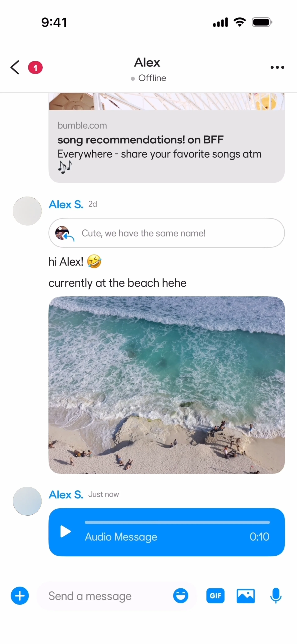Viewport: 297px width, 644px height.
Task: Tap the quoted reply 'Cute, we have the same name!'
Action: point(167,233)
